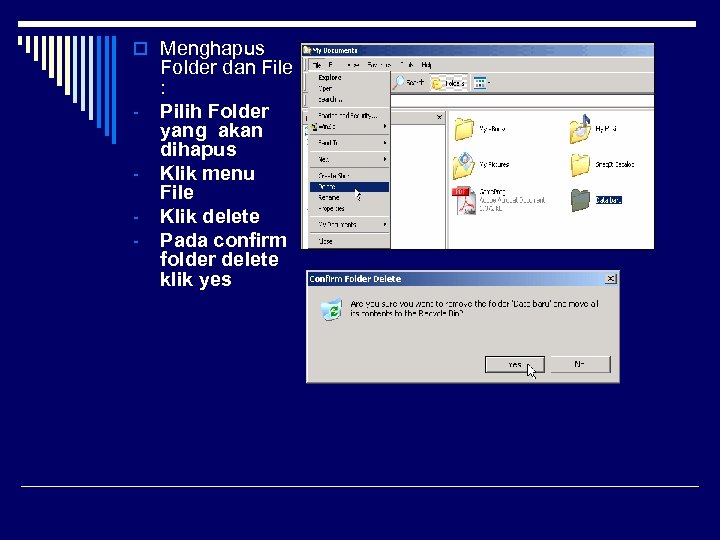The height and width of the screenshot is (540, 720).
Task: Click the Explorer address bar field
Action: 522,101
